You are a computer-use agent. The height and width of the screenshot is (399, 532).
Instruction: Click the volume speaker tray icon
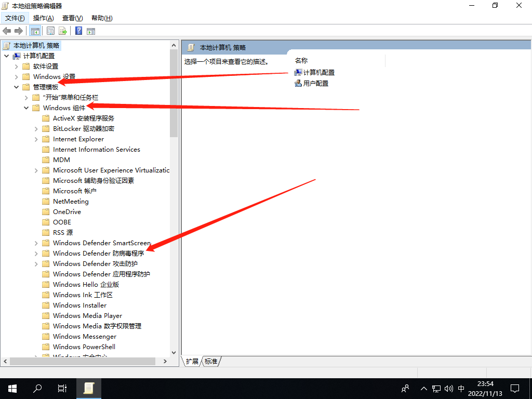tap(448, 389)
